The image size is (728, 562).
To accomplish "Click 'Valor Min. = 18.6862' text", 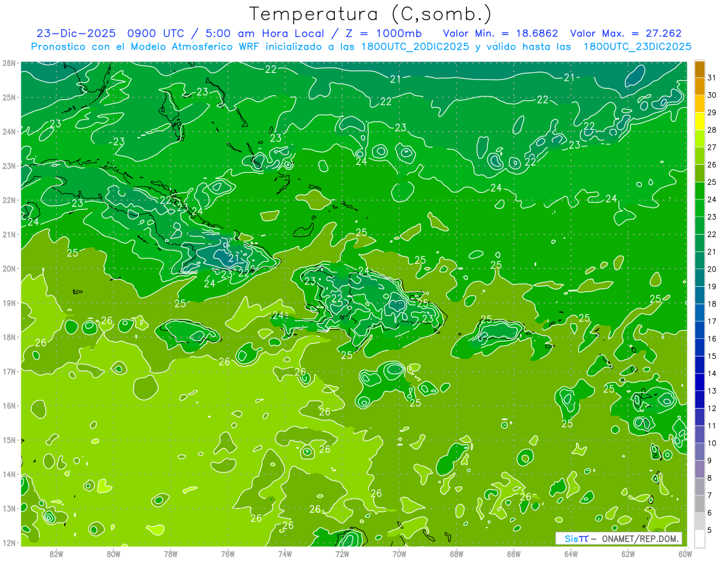I will tap(500, 33).
